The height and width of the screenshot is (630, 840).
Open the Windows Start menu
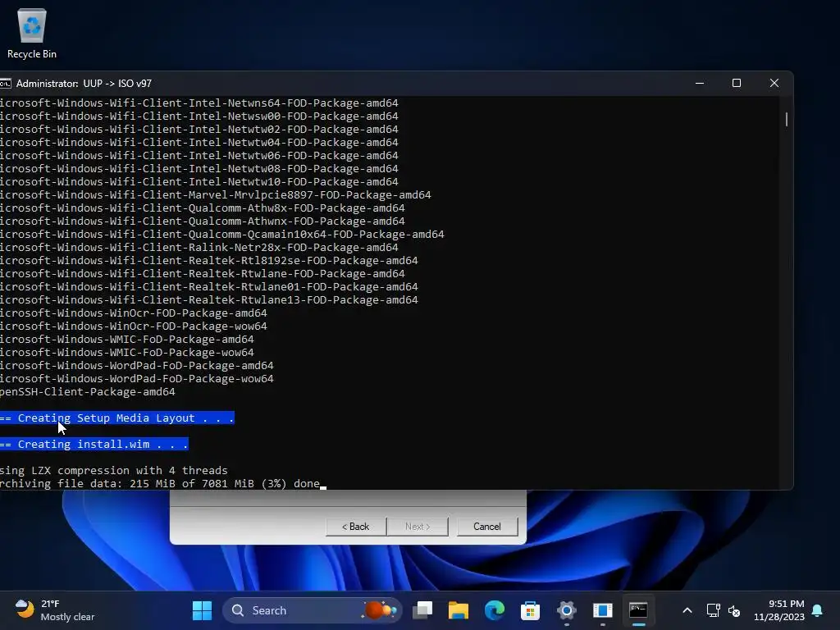click(x=202, y=610)
